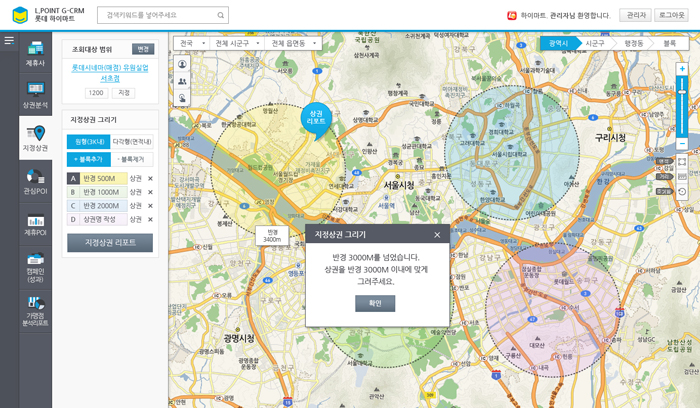Open the 캠페인(성과) sidebar section

(35, 266)
